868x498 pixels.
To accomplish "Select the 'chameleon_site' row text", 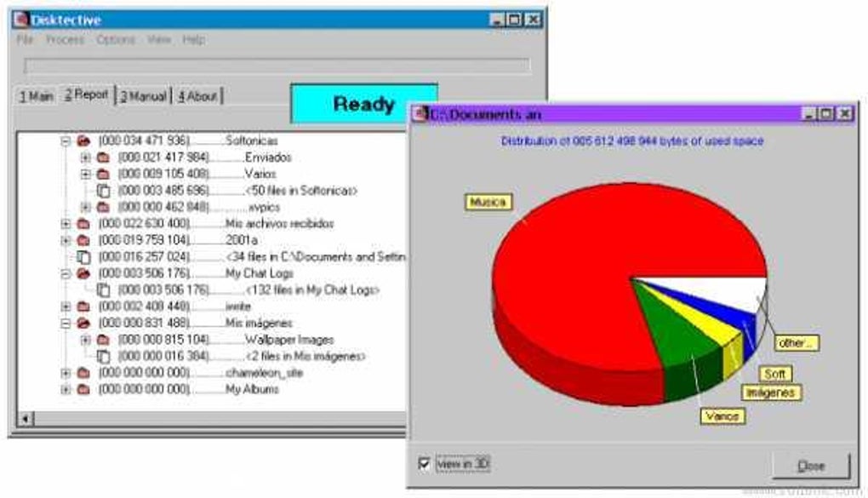I will (x=264, y=373).
